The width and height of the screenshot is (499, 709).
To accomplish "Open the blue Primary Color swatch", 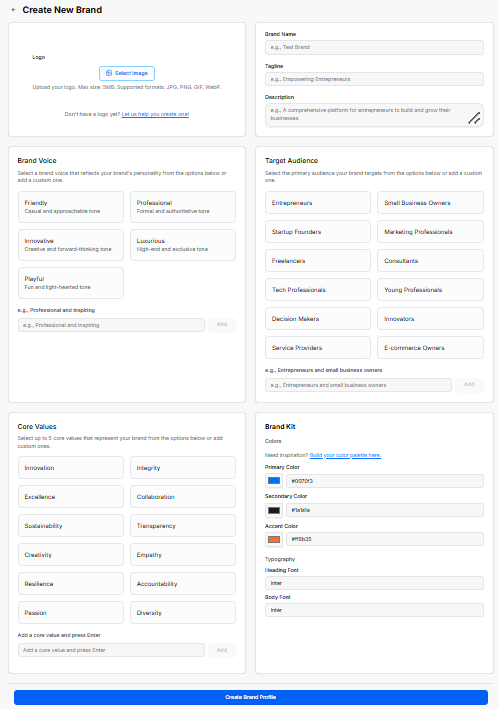I will tap(274, 481).
